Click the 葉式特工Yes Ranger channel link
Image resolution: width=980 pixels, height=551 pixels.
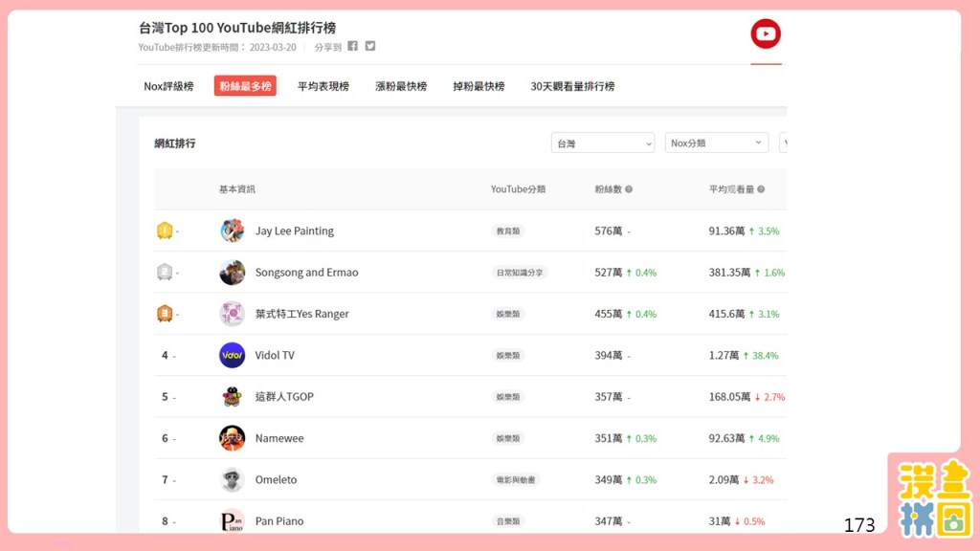coord(301,314)
